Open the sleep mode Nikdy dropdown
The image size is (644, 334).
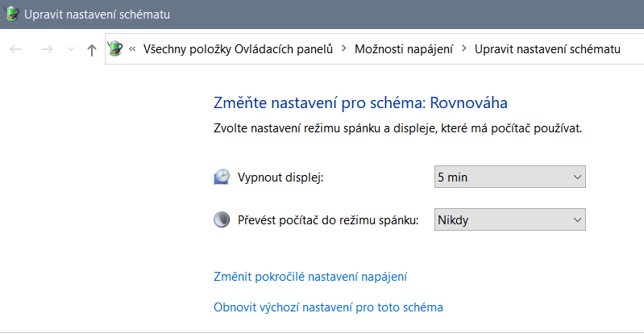[x=509, y=219]
